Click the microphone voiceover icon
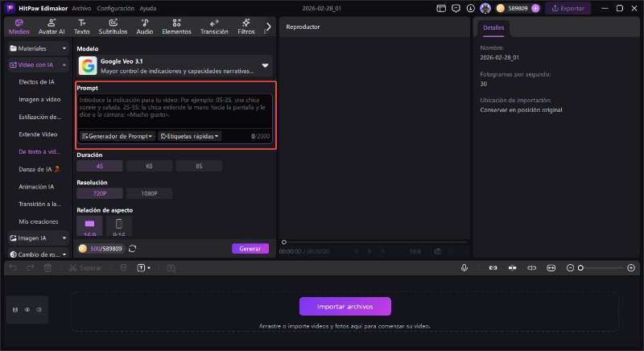 (x=464, y=267)
